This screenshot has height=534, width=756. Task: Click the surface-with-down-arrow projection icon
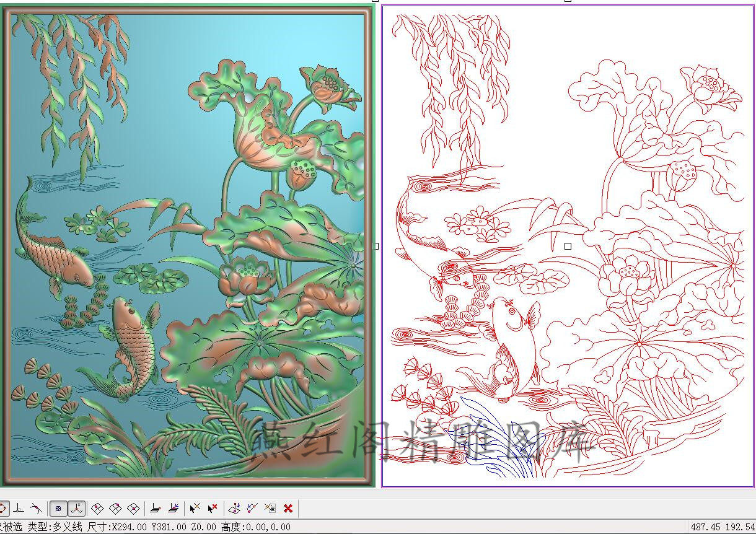pos(234,509)
